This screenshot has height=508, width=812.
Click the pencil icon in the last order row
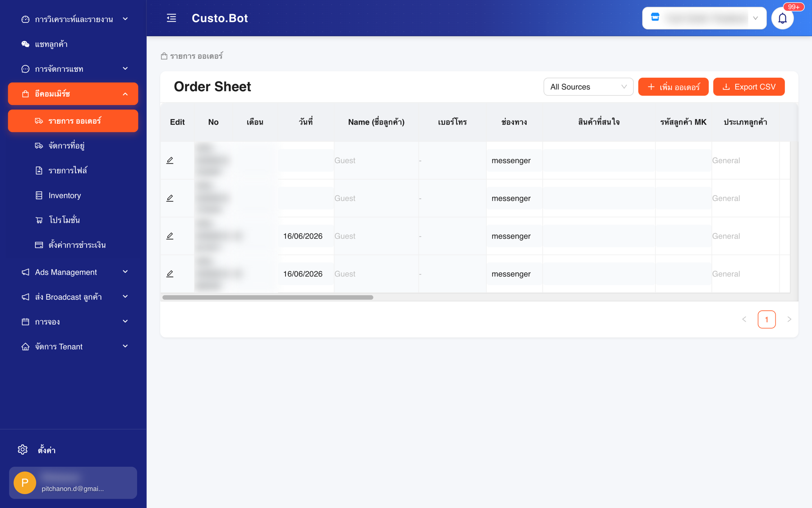click(170, 274)
